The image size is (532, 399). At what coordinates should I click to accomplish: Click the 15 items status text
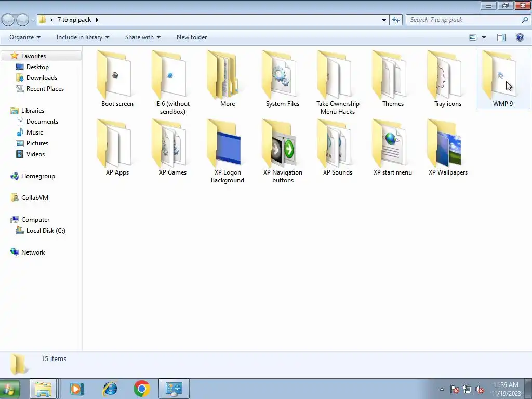click(54, 358)
